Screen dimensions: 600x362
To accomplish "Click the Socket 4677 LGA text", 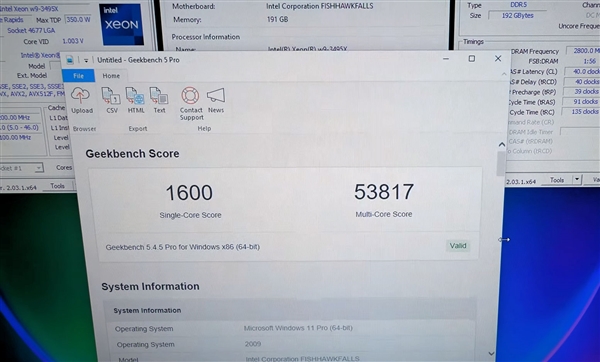I will coord(31,30).
